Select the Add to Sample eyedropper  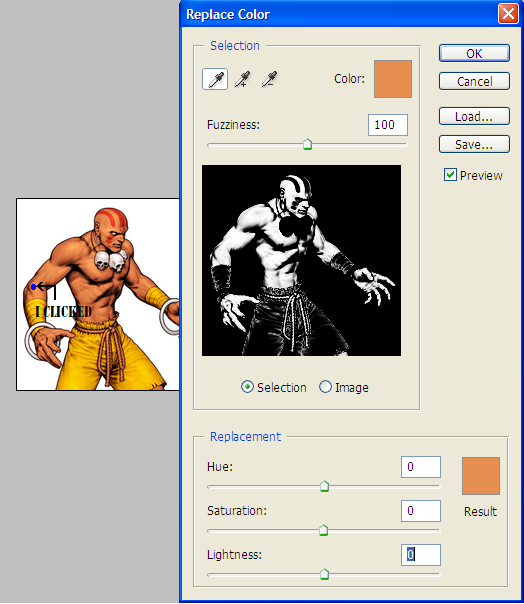[x=243, y=79]
